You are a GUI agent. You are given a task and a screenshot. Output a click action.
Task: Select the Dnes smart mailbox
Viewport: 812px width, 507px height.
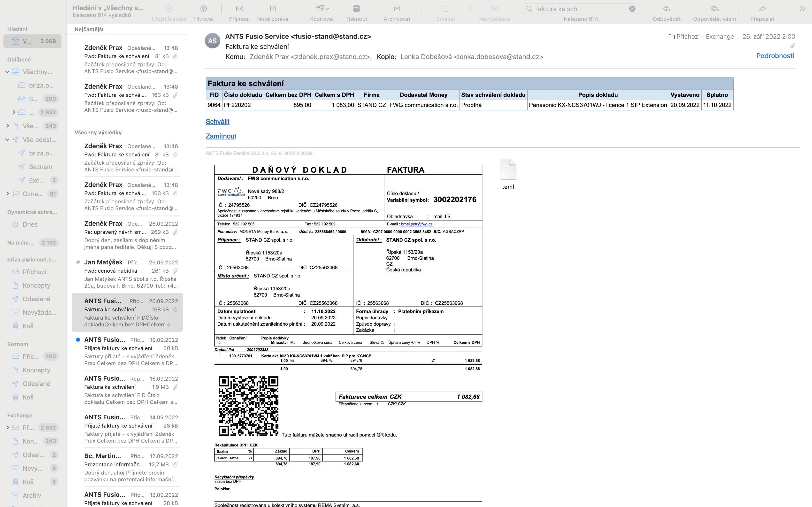[30, 224]
